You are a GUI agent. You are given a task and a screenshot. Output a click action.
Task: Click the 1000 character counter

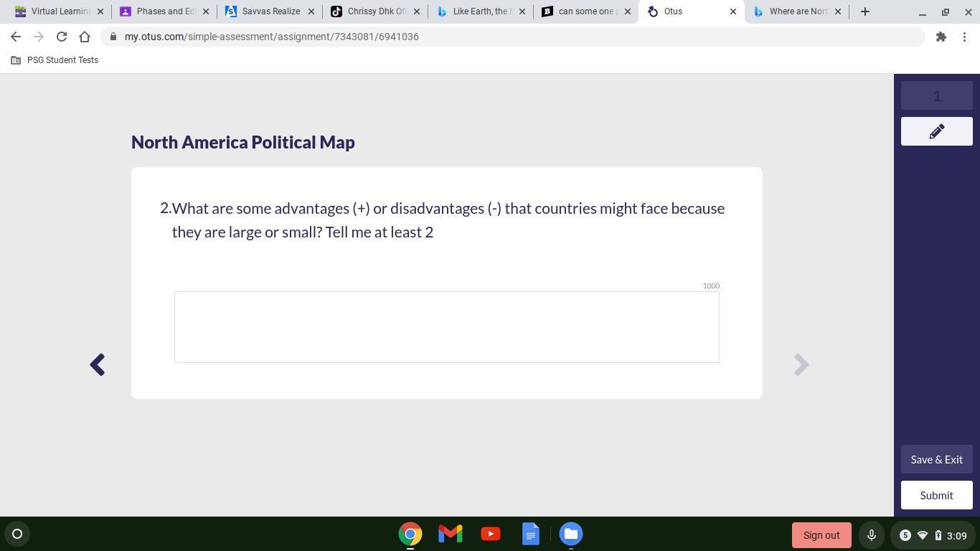point(711,286)
